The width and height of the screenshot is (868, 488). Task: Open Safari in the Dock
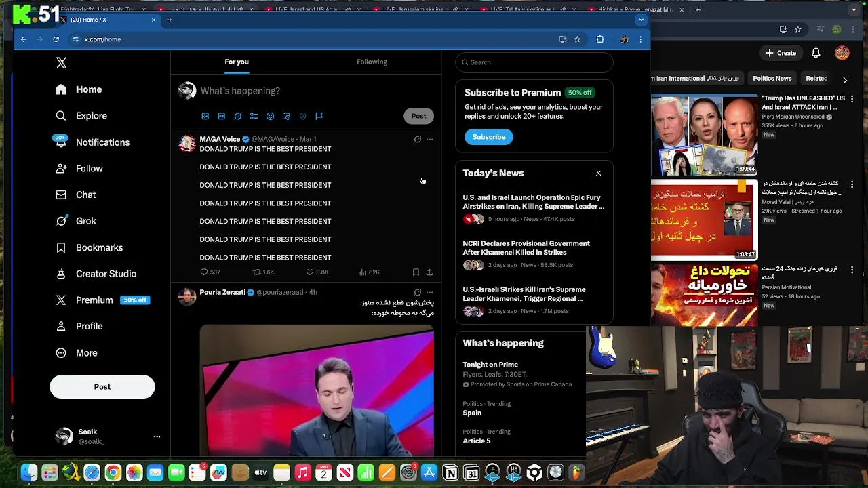(x=92, y=472)
